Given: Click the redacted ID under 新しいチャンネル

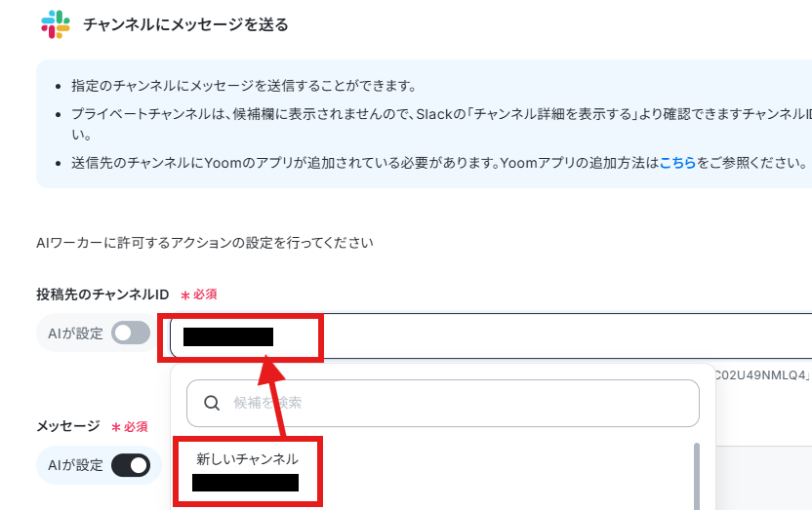Looking at the screenshot, I should coord(246,483).
